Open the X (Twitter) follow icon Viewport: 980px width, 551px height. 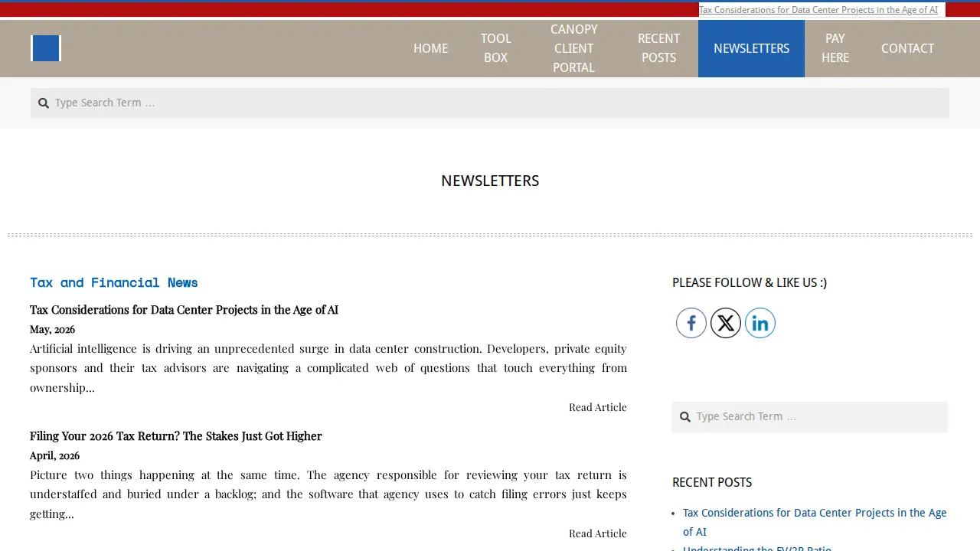726,323
